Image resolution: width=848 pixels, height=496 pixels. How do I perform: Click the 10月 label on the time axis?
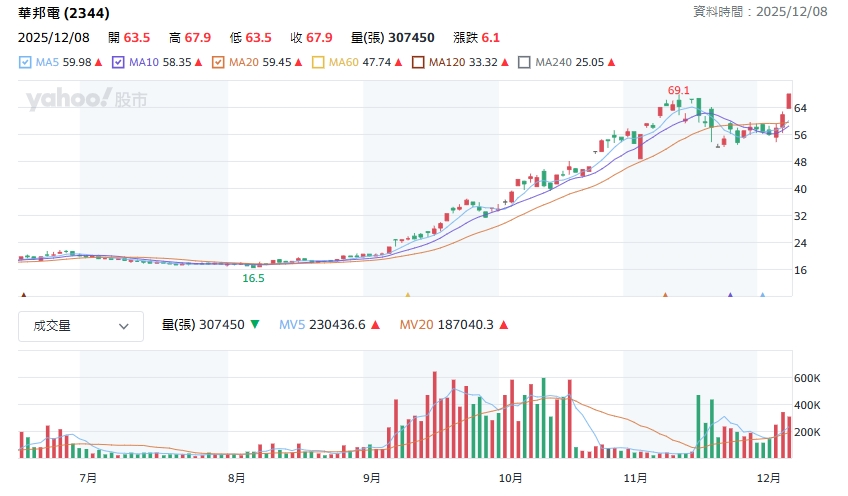510,478
